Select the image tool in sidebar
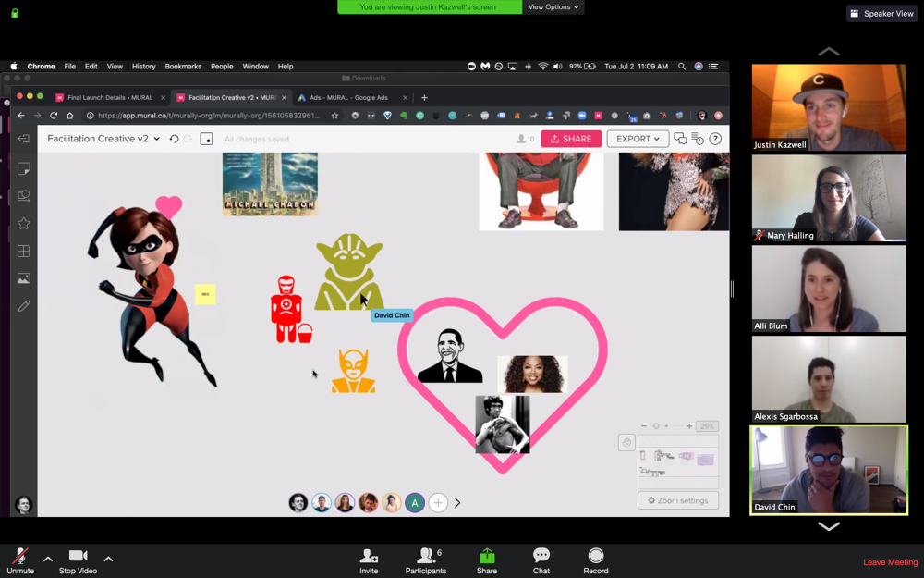924x578 pixels. tap(24, 278)
